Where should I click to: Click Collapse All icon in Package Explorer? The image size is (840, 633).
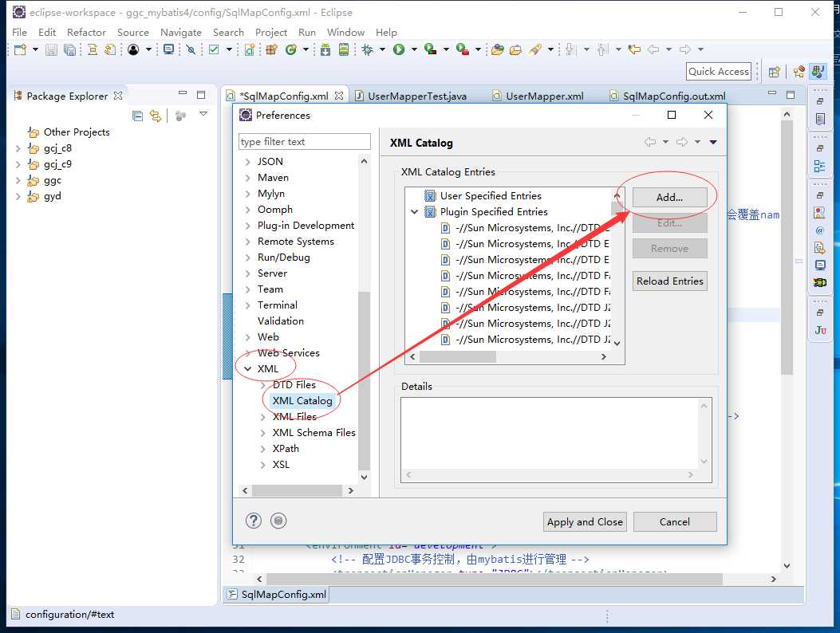point(138,116)
